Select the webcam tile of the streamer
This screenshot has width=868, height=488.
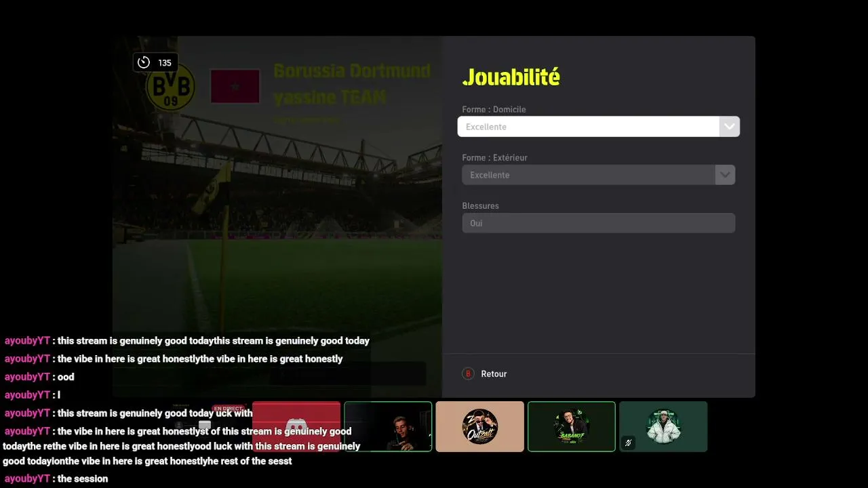pos(388,426)
